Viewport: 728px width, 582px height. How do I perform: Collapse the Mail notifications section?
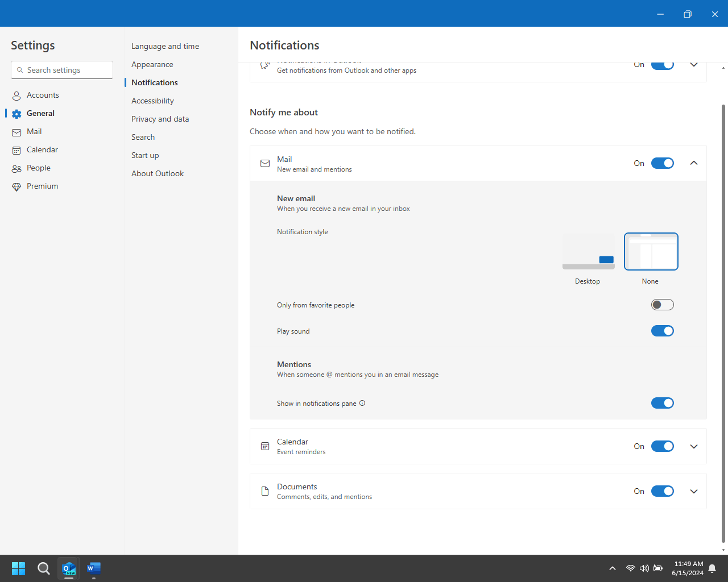[x=693, y=163]
